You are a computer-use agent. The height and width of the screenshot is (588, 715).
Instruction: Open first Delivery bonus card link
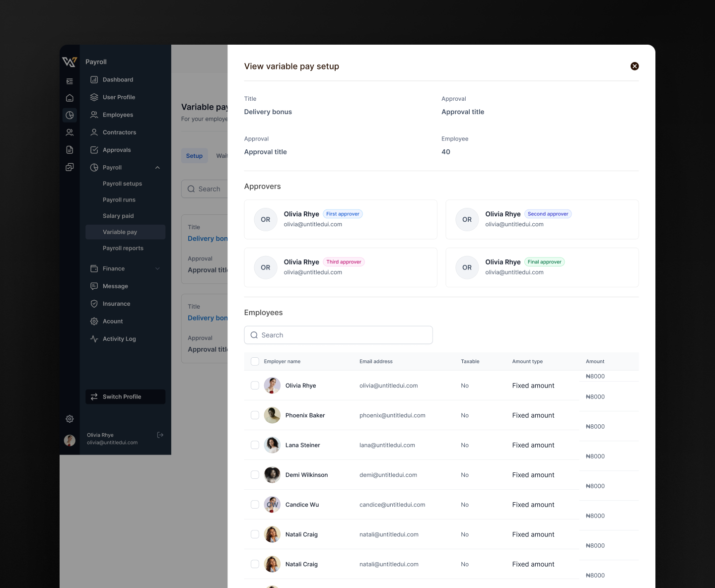tap(208, 239)
